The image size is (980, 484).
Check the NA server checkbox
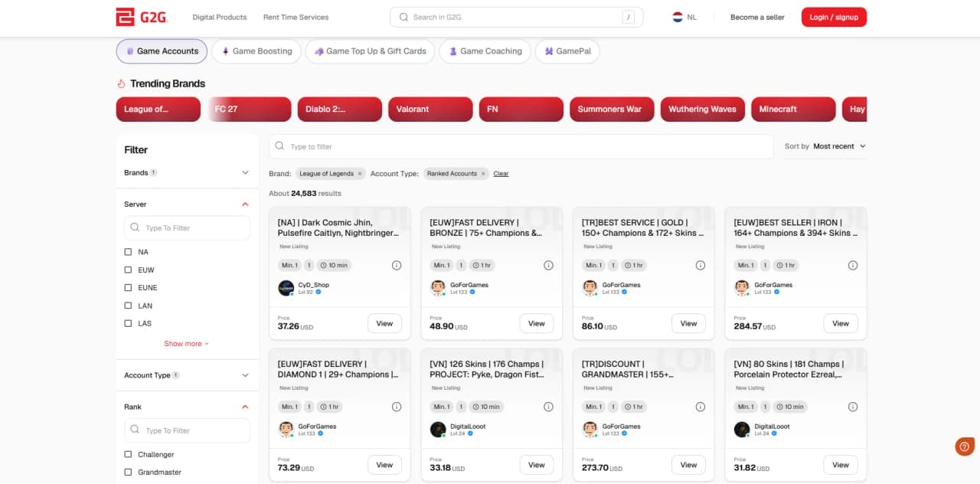pos(128,252)
